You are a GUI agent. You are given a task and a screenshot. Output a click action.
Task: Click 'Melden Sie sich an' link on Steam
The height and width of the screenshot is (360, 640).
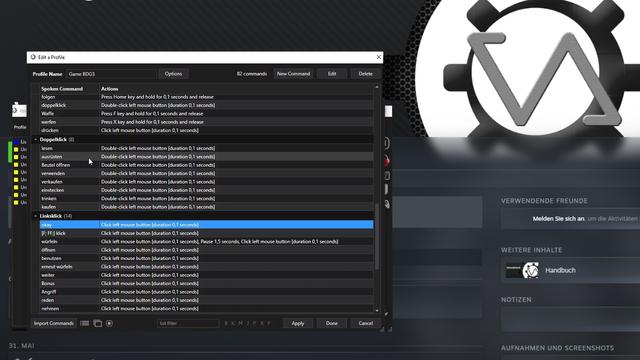(x=558, y=219)
